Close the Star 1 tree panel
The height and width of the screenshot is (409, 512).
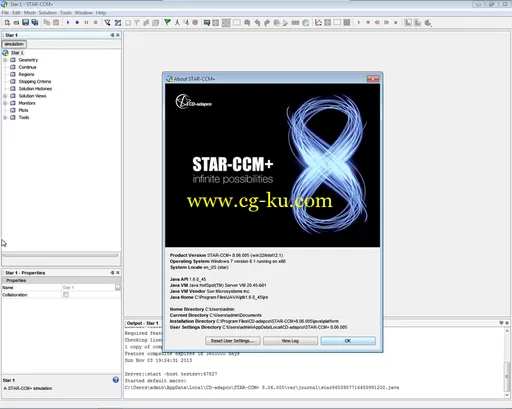click(x=118, y=35)
